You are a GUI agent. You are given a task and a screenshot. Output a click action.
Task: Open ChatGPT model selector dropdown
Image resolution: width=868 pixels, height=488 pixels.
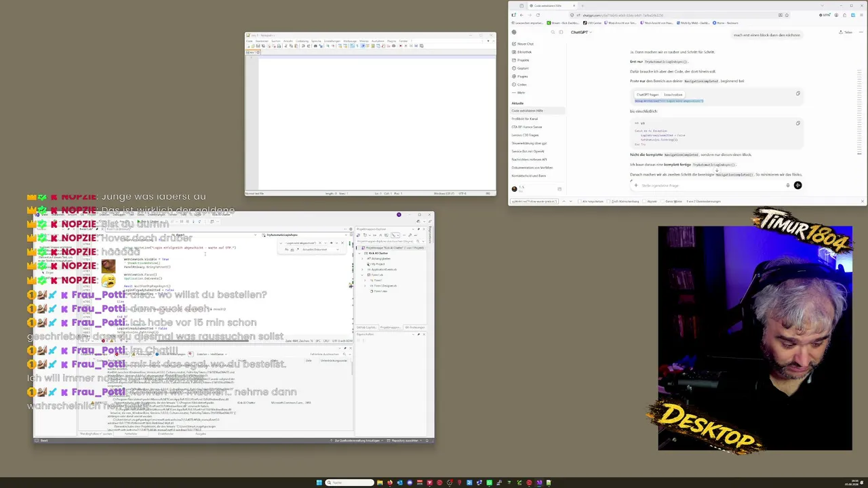coord(581,32)
